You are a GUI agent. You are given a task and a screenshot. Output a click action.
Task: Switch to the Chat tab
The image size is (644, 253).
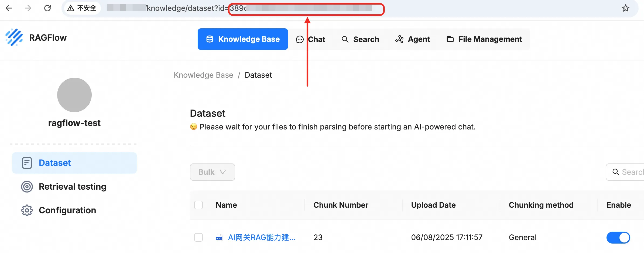[x=311, y=39]
